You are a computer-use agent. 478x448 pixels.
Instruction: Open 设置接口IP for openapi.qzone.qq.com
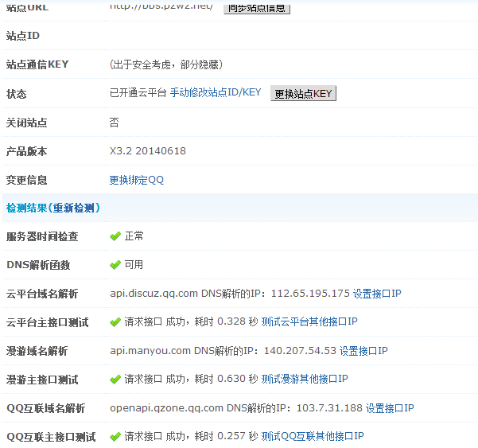pyautogui.click(x=390, y=408)
